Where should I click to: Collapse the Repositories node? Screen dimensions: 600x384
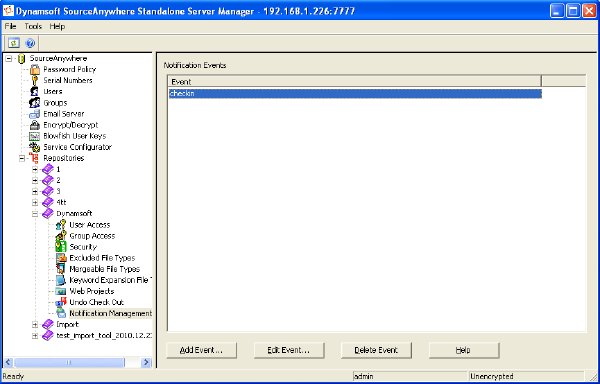pyautogui.click(x=22, y=158)
